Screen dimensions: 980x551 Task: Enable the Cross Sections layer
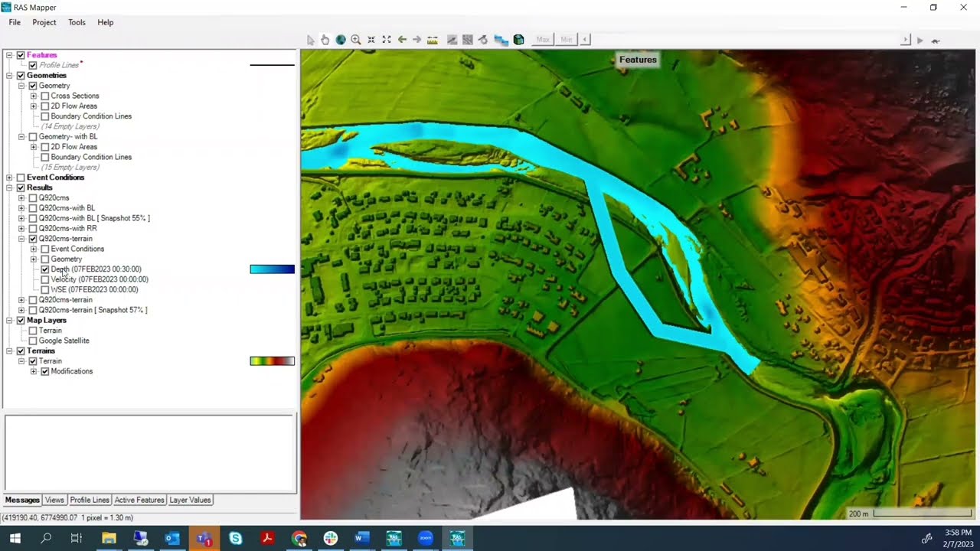point(45,96)
